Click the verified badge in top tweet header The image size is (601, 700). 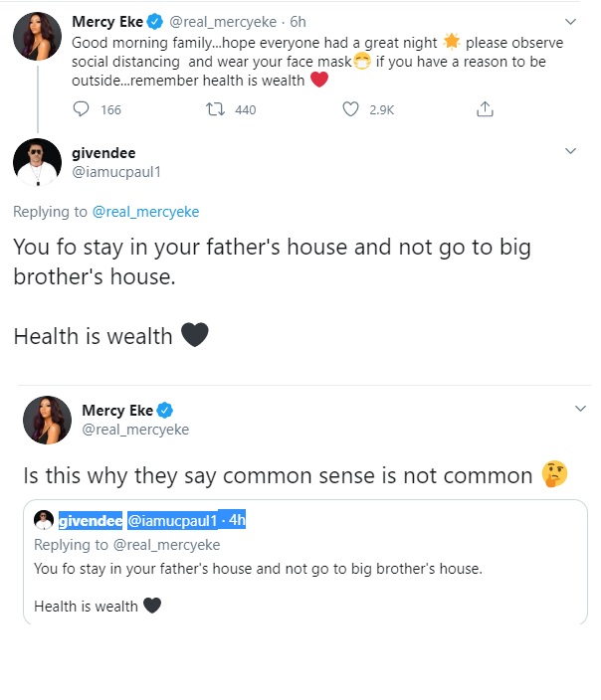[x=155, y=22]
